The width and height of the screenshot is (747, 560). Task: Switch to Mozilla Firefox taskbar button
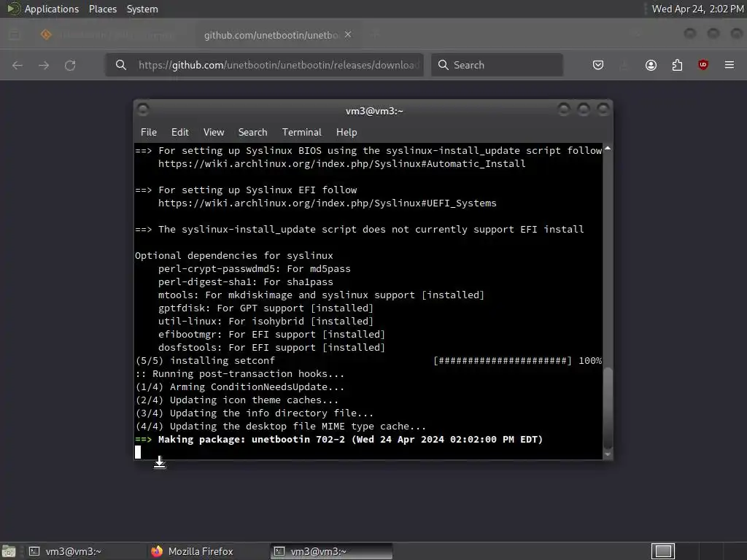(x=207, y=551)
